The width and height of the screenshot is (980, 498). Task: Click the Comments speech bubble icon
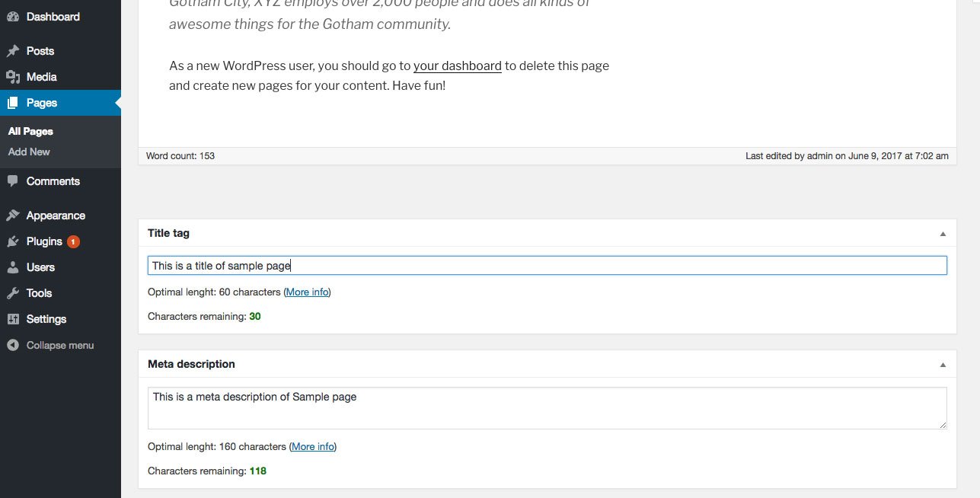click(x=12, y=181)
